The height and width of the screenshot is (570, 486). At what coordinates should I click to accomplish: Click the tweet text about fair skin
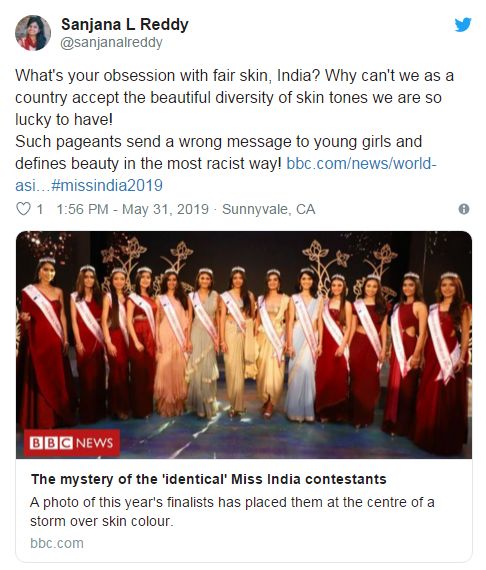pos(234,97)
